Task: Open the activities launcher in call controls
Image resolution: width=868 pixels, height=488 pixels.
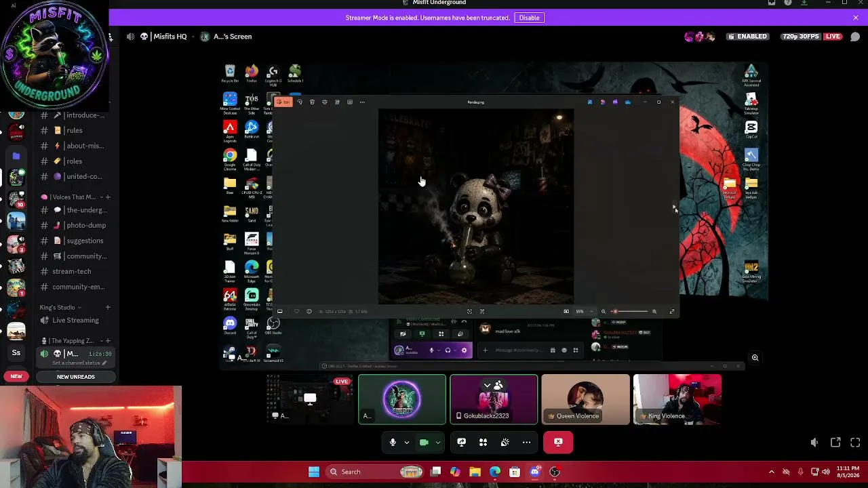Action: [x=483, y=443]
